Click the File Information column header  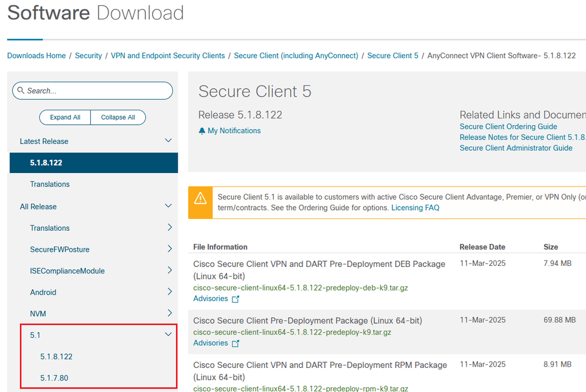tap(220, 247)
